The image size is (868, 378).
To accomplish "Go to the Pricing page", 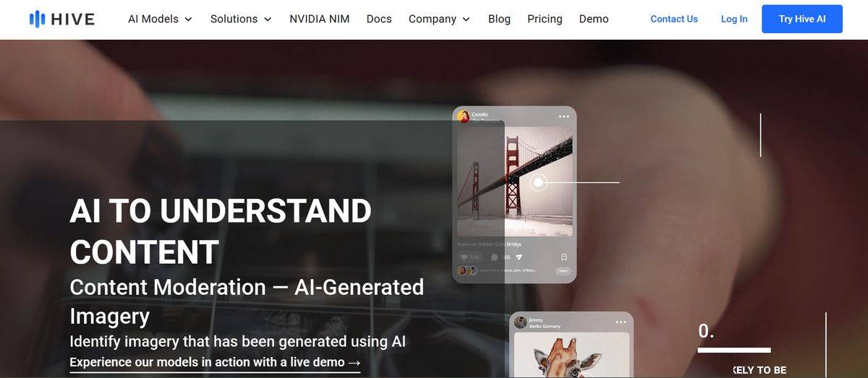I will (545, 19).
